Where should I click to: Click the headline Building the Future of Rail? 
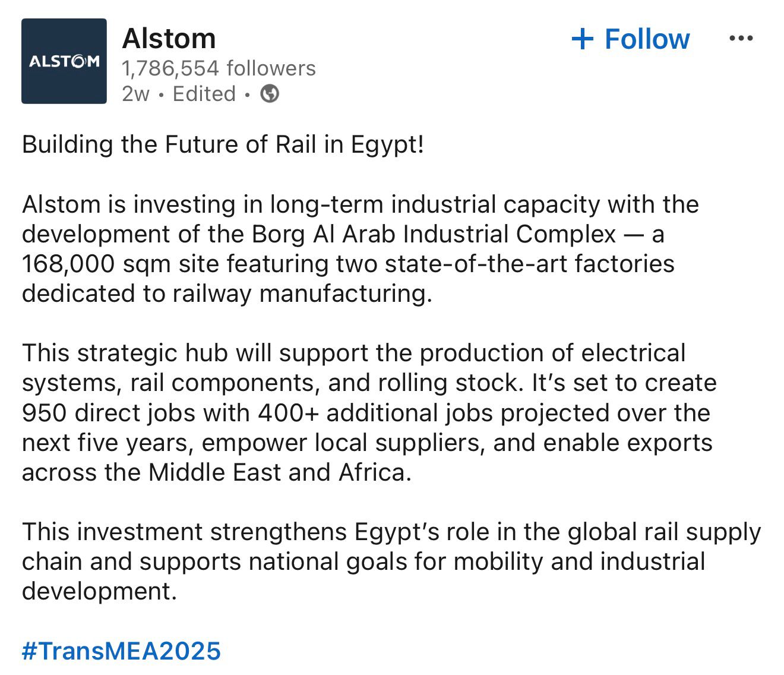pos(223,144)
